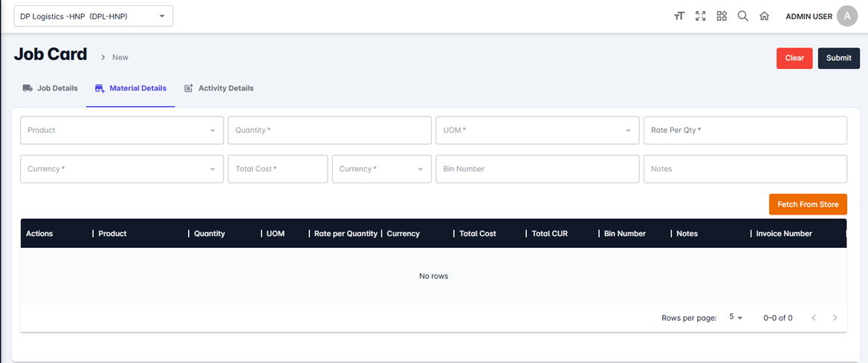Expand the Currency dropdown beside Total Cost
This screenshot has height=363, width=868.
[381, 169]
